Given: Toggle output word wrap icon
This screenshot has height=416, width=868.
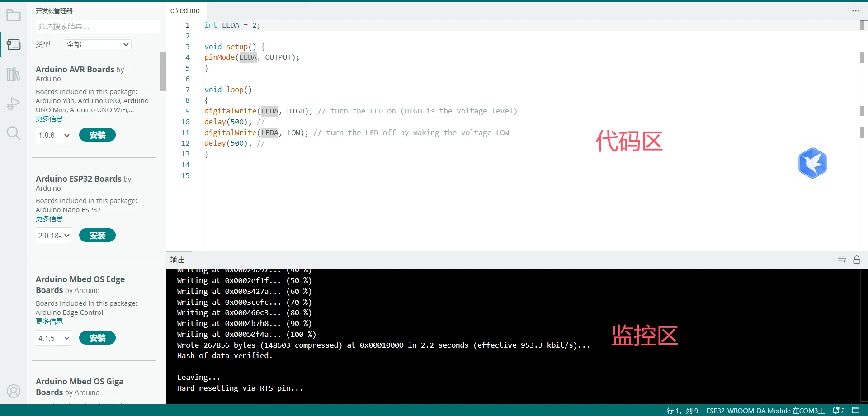Looking at the screenshot, I should coord(842,260).
